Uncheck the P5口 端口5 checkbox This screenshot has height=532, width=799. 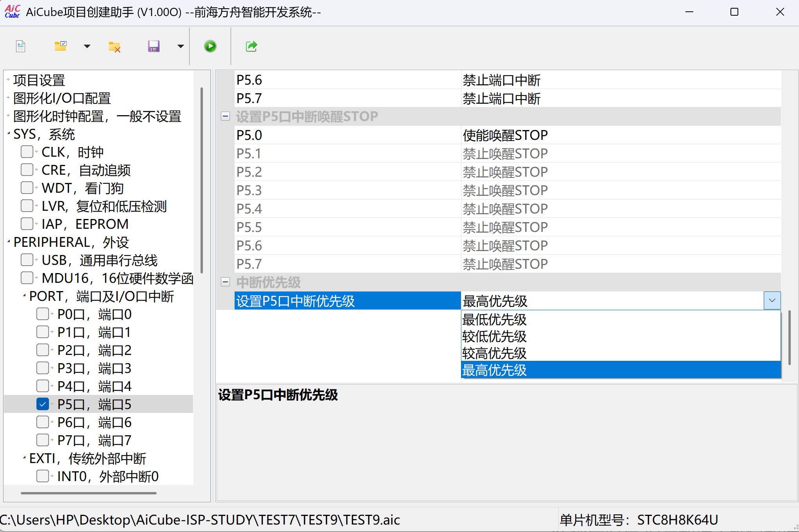click(x=43, y=404)
